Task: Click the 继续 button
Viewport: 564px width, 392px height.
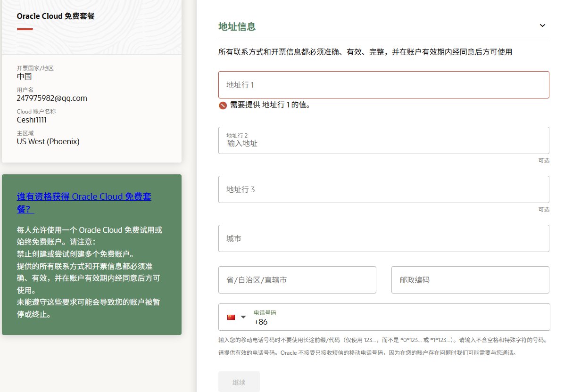Action: click(239, 382)
